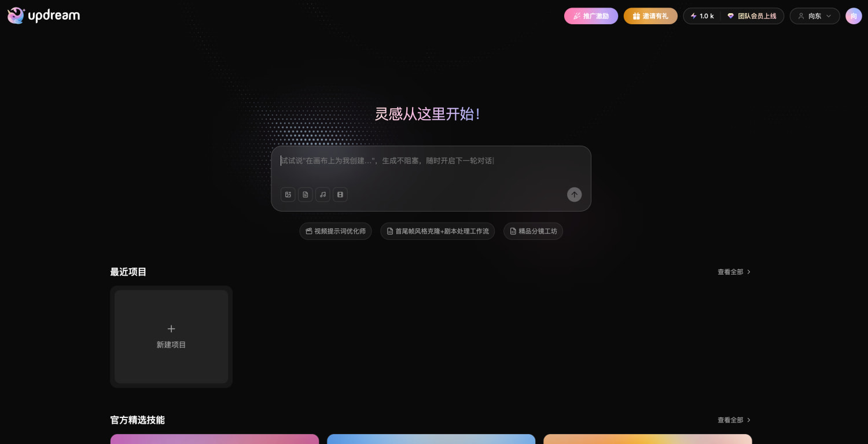868x444 pixels.
Task: Open the 推广激励 promotion button
Action: click(x=591, y=16)
